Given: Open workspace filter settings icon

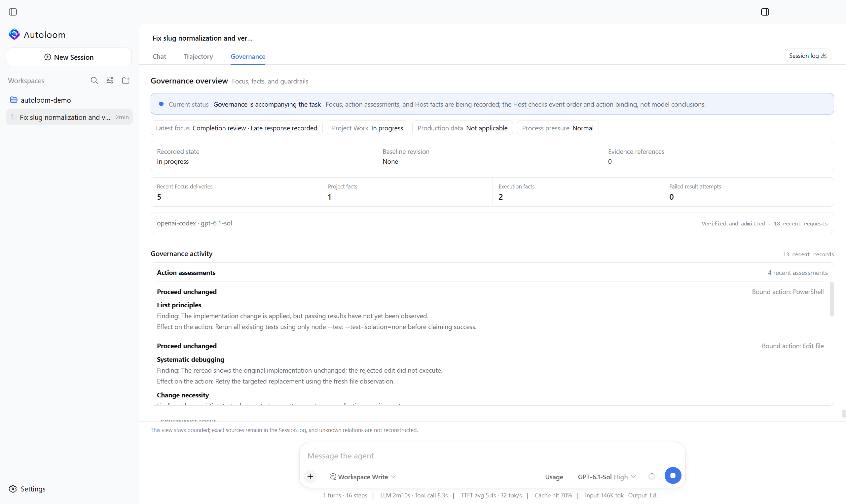Looking at the screenshot, I should [110, 81].
